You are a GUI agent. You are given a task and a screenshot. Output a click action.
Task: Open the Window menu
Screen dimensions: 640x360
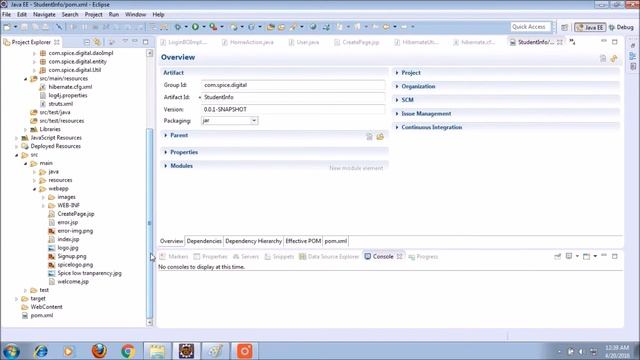(x=136, y=14)
